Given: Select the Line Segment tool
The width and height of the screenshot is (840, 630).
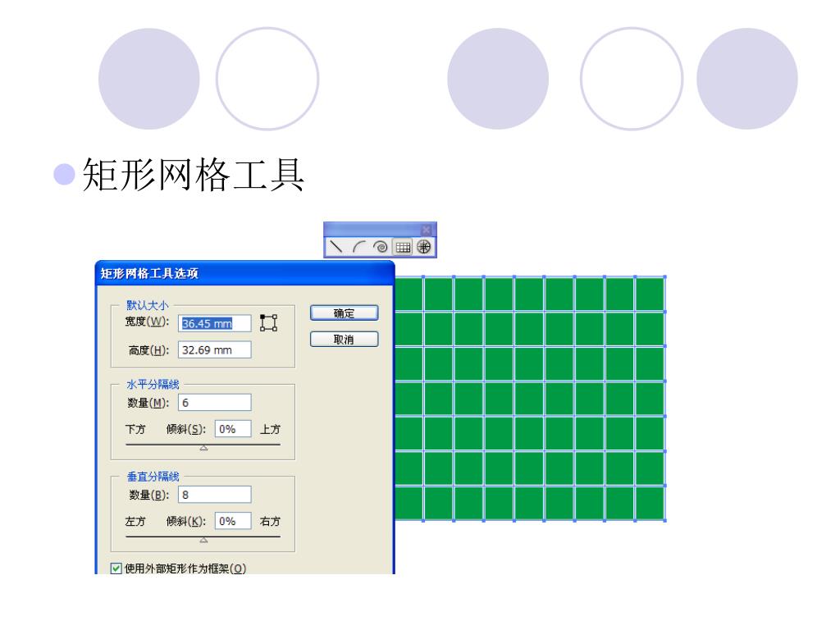Looking at the screenshot, I should click(x=336, y=247).
